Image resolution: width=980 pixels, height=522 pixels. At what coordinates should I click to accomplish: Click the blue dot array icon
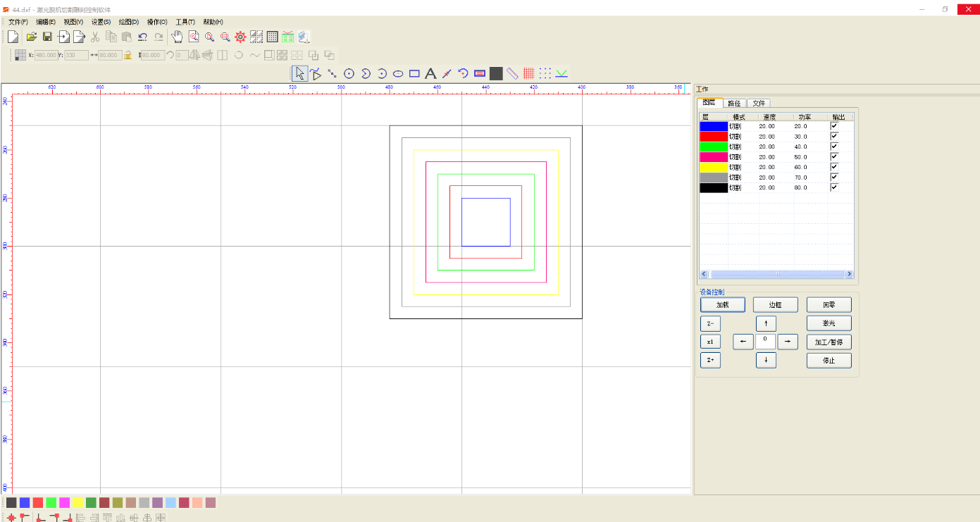(x=545, y=73)
